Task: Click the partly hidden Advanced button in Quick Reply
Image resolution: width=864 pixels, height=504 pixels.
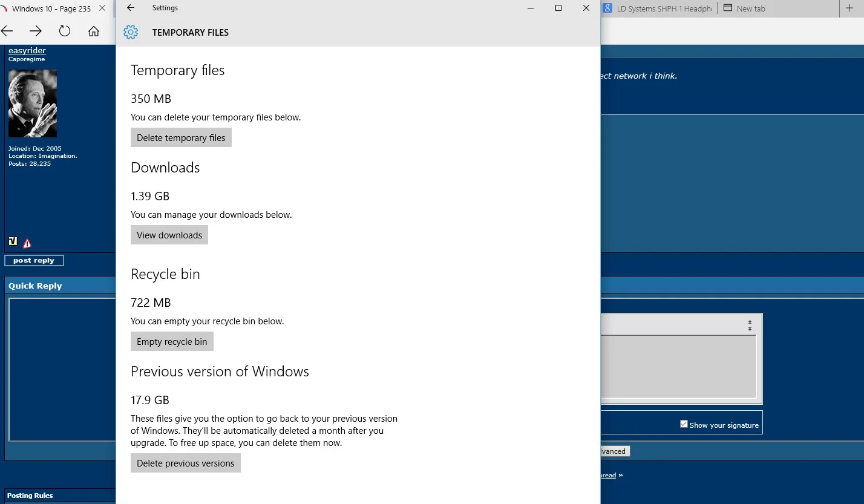Action: (615, 451)
